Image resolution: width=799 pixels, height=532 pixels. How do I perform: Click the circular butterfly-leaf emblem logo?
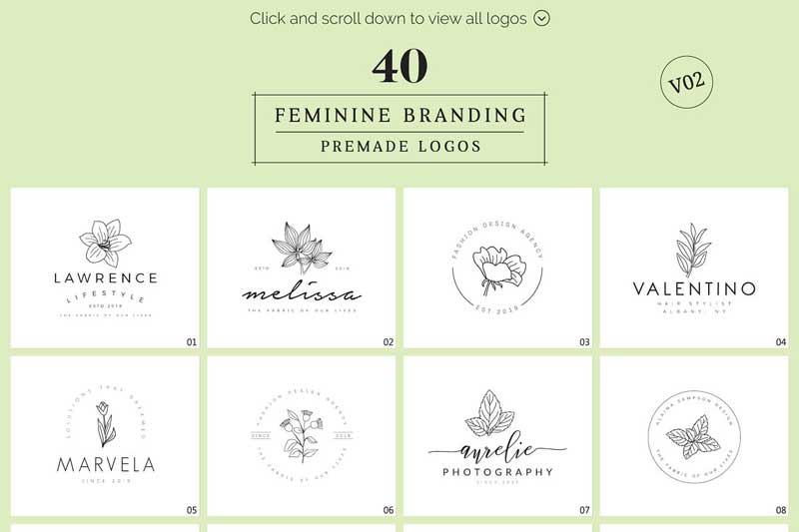[x=693, y=436]
